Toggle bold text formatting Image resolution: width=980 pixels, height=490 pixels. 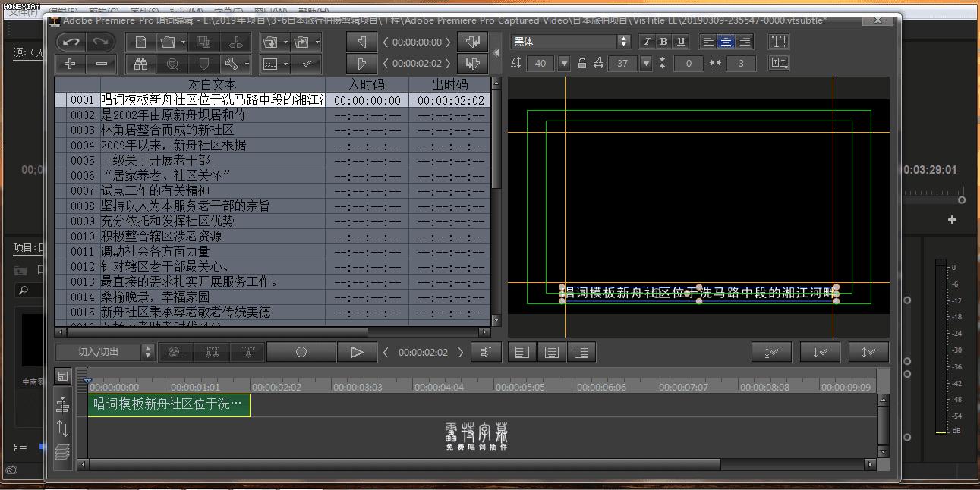(x=663, y=42)
